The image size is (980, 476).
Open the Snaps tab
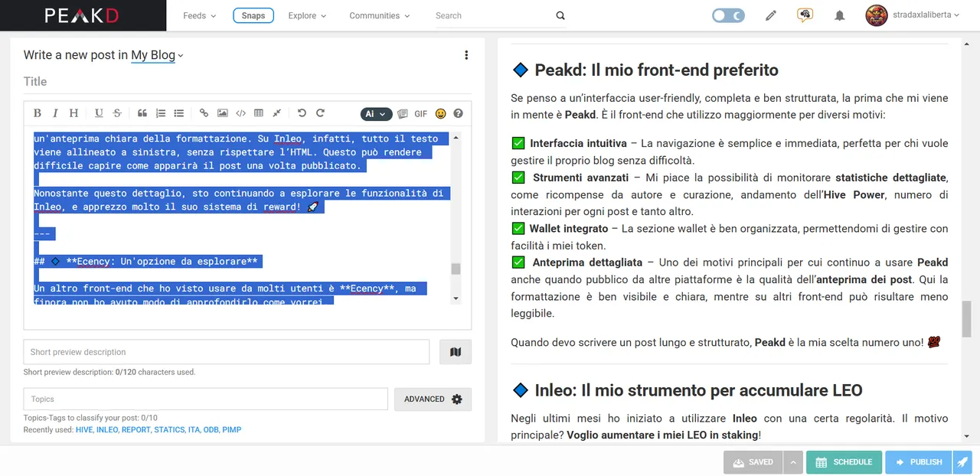pyautogui.click(x=253, y=15)
